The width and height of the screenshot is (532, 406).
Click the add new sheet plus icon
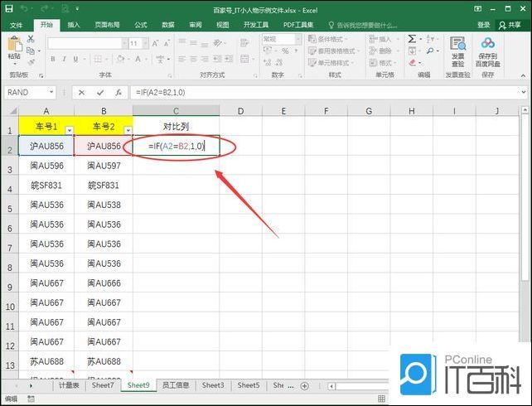(x=304, y=385)
